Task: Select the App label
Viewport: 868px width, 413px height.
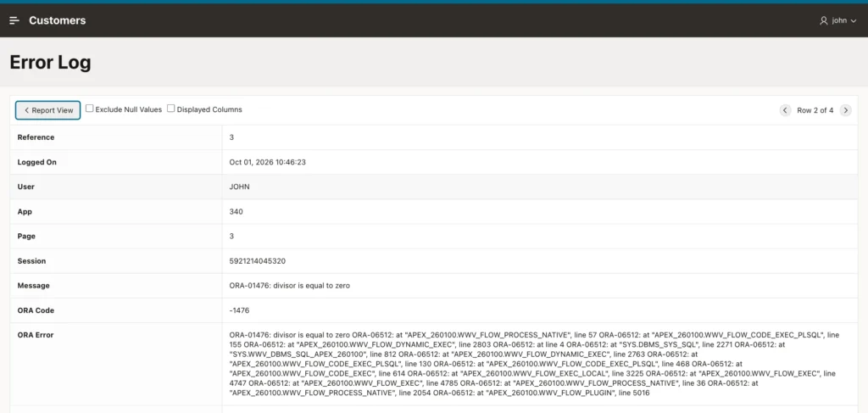Action: pos(25,211)
